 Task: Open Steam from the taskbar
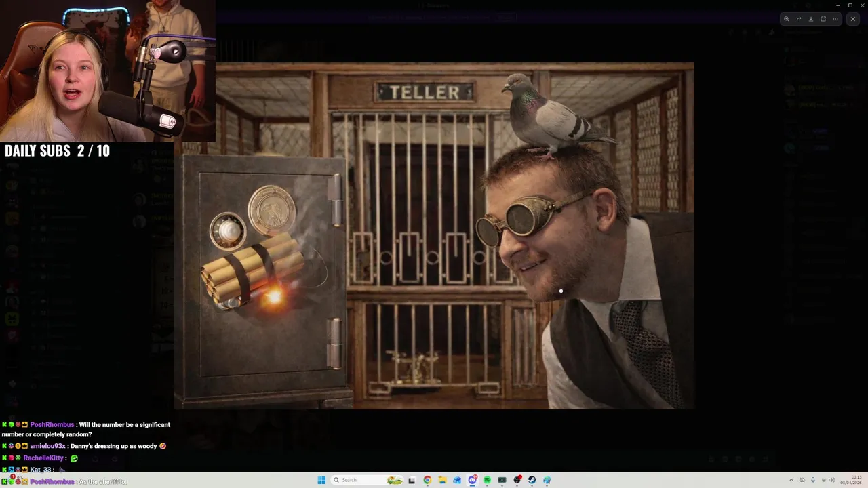[532, 480]
